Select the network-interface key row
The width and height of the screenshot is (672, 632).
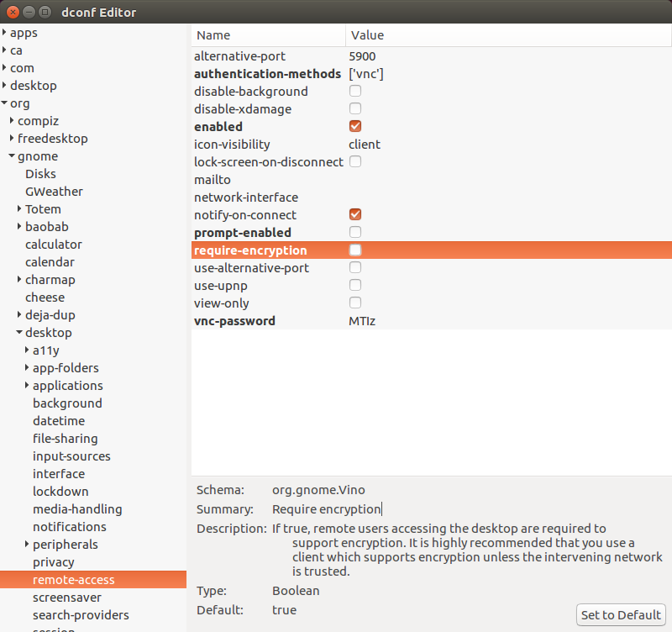432,197
